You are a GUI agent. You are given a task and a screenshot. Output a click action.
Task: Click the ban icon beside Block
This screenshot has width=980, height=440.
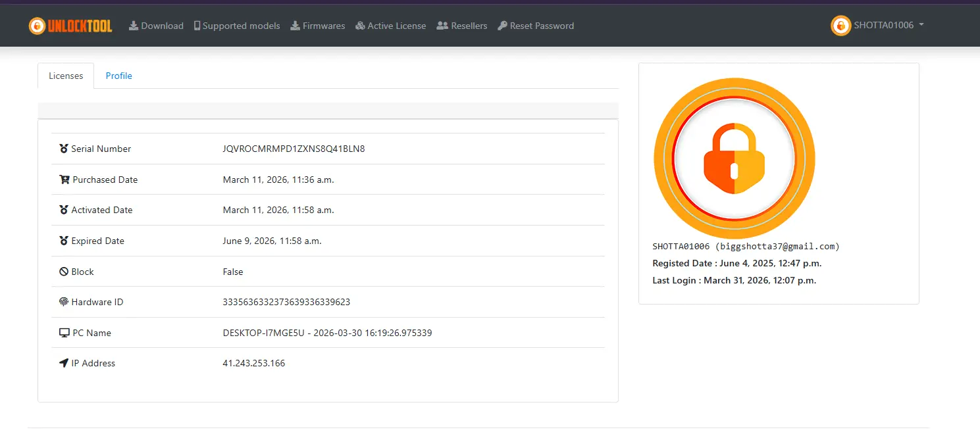(x=64, y=272)
